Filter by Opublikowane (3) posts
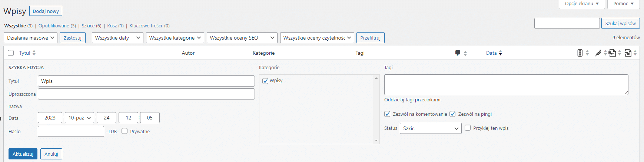Screen dimensions: 644x162 tap(57, 26)
